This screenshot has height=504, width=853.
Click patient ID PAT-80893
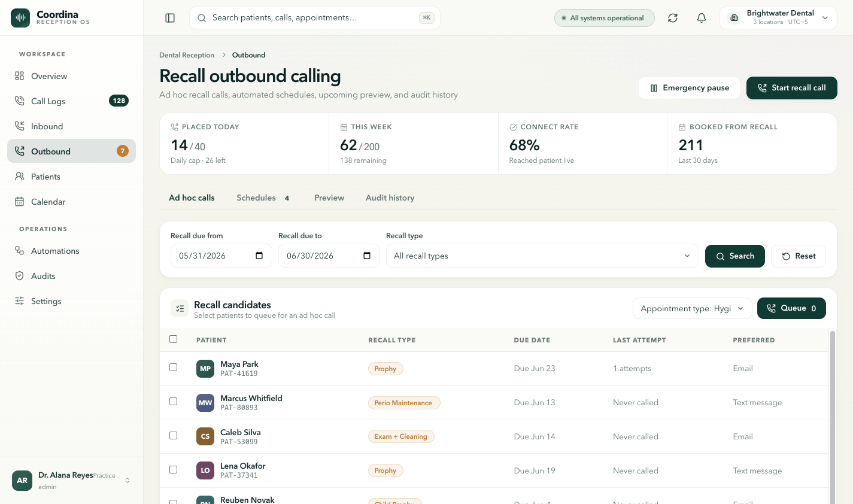click(x=239, y=408)
